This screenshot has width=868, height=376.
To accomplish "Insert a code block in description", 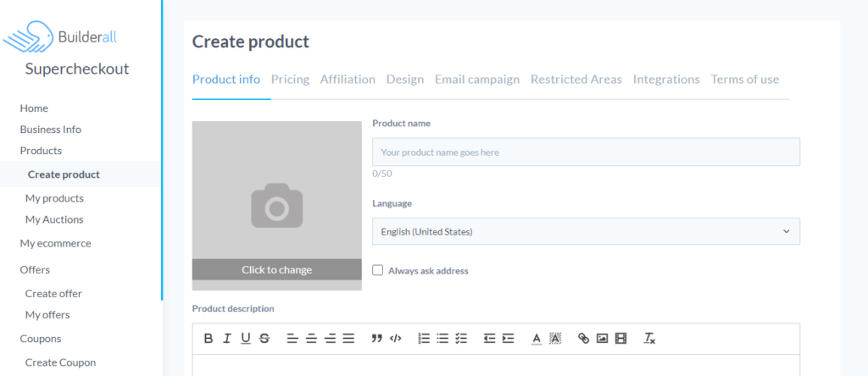I will click(x=395, y=339).
